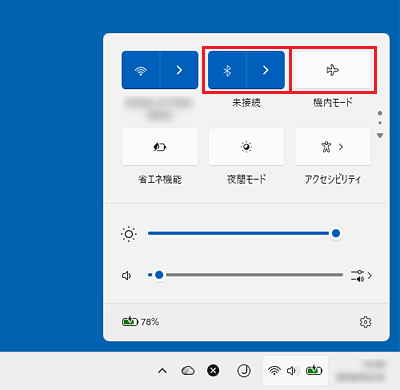Click the taskbar speaker icon
400x390 pixels.
tap(293, 371)
